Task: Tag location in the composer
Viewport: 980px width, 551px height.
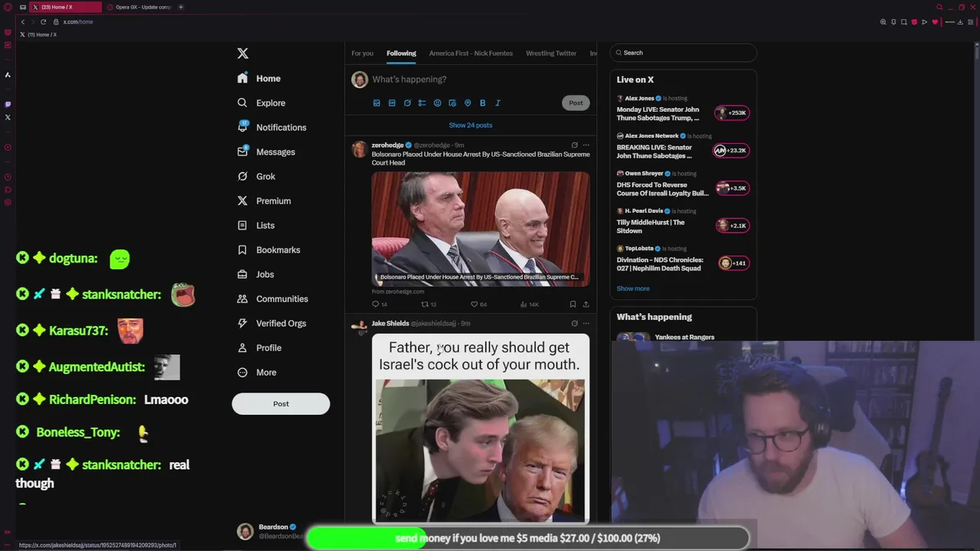Action: [x=468, y=103]
